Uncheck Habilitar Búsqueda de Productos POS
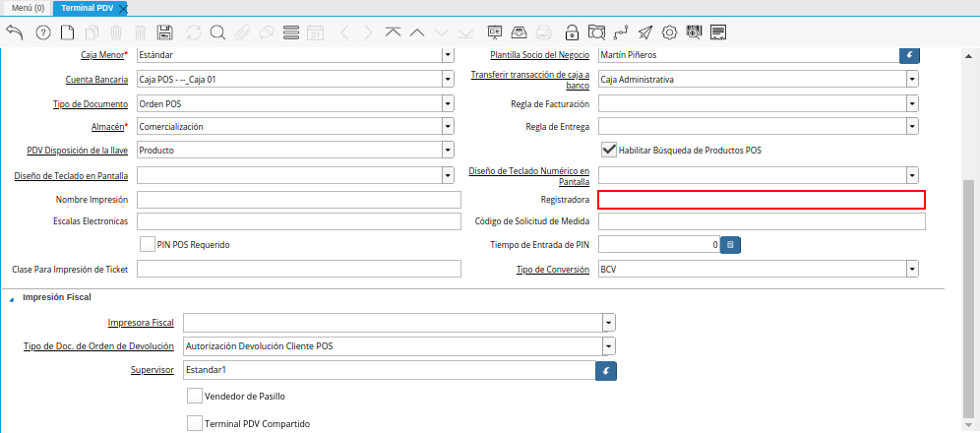Screen dimensions: 980x433 [609, 150]
